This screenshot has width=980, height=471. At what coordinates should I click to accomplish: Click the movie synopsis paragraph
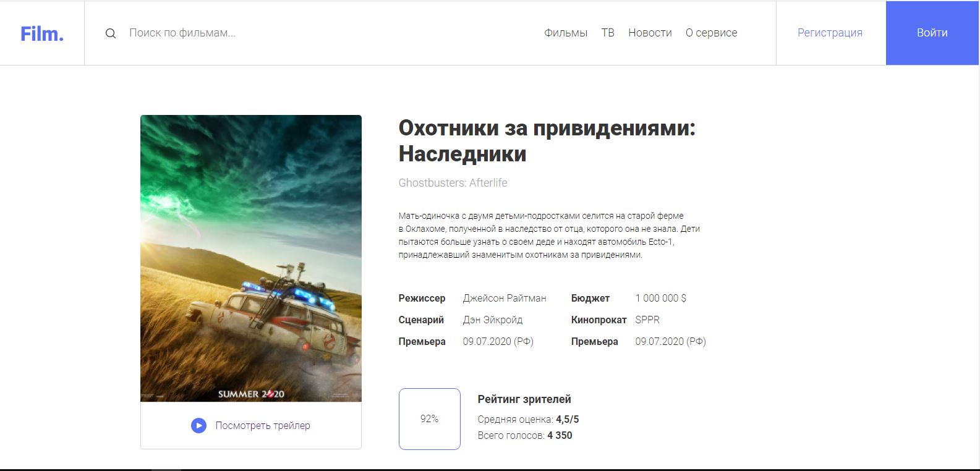tap(549, 235)
